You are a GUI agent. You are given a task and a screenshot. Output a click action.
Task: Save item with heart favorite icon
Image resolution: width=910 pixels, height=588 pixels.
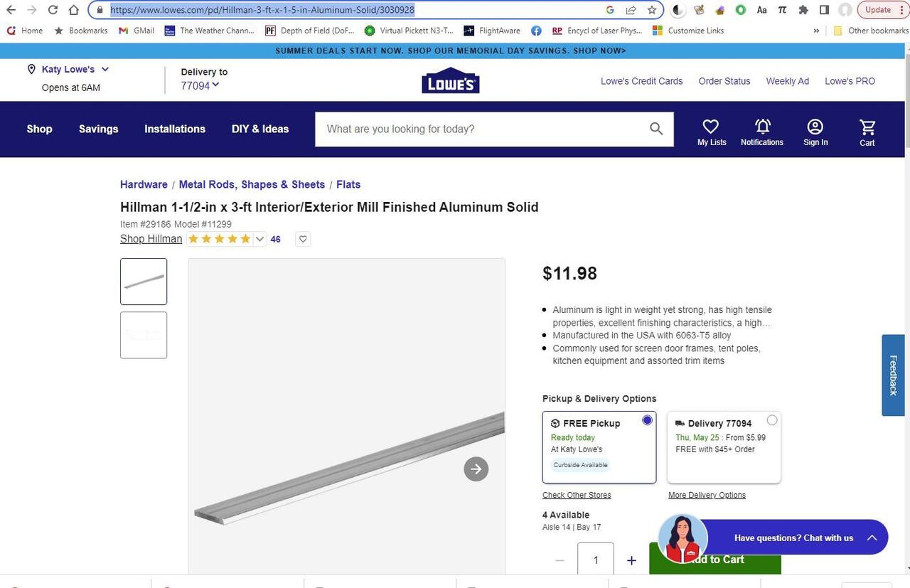tap(303, 239)
